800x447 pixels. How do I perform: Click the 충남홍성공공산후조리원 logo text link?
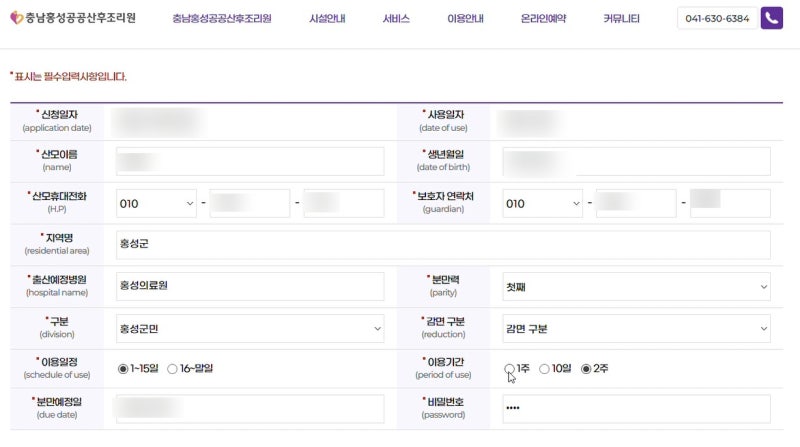coord(81,18)
